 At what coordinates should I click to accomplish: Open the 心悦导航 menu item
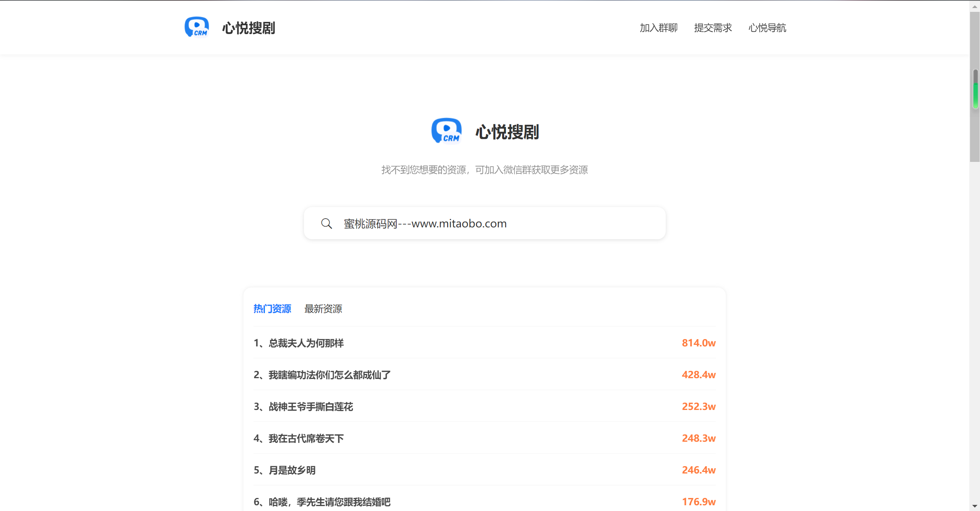[767, 28]
